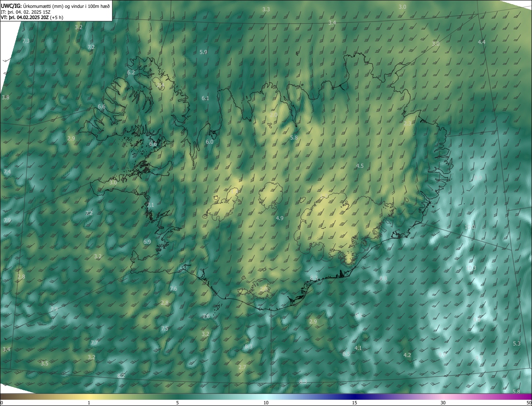The width and height of the screenshot is (532, 406).
Task: Click the map value 5.3
Action: tap(517, 343)
